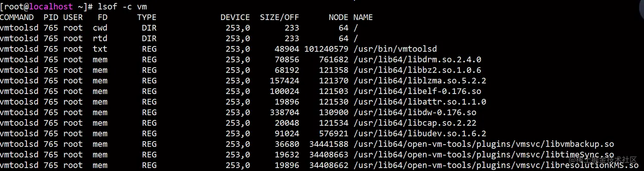Click the libtimeSync.so plugin path
The image size is (644, 171).
(483, 155)
